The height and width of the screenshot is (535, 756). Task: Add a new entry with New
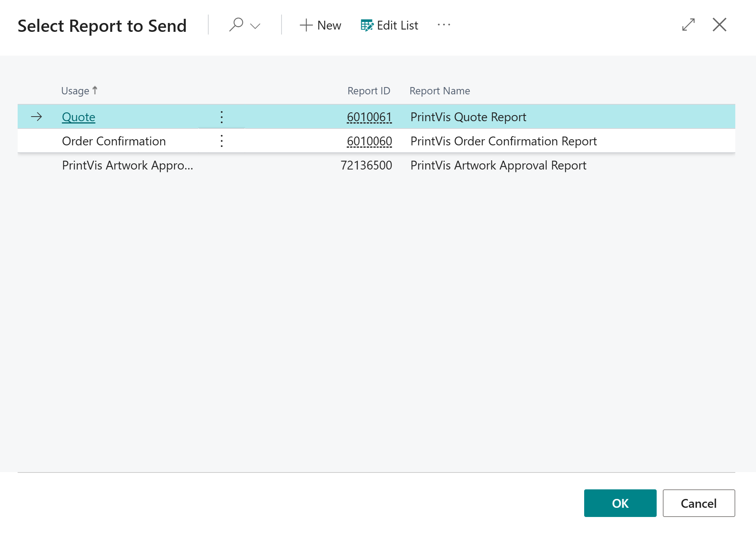(320, 25)
